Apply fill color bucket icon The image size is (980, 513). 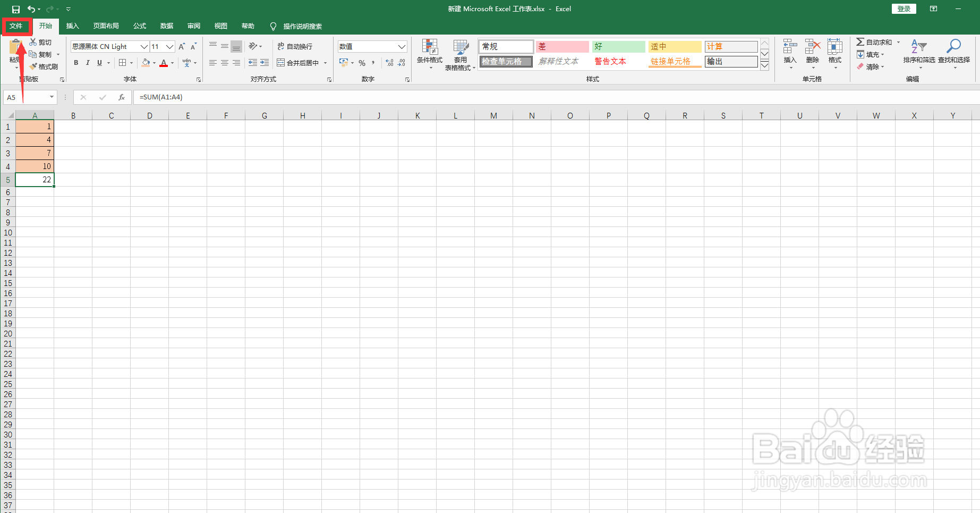(146, 63)
